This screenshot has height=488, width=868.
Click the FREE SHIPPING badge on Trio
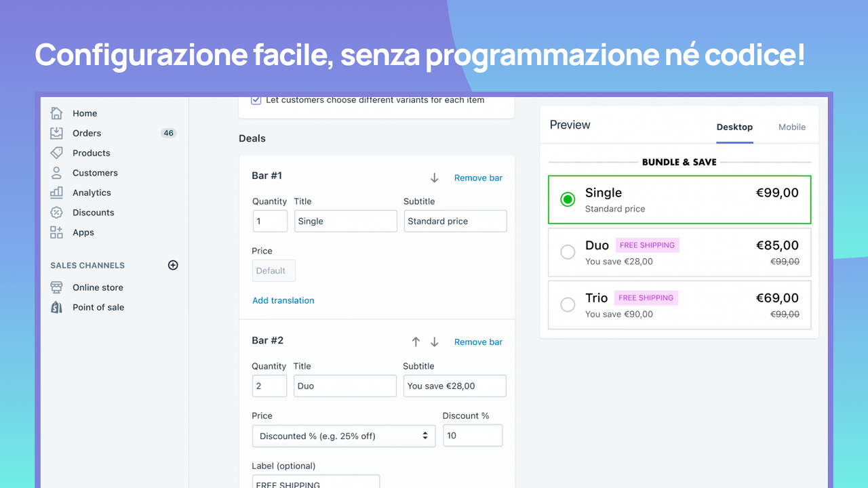pyautogui.click(x=646, y=298)
